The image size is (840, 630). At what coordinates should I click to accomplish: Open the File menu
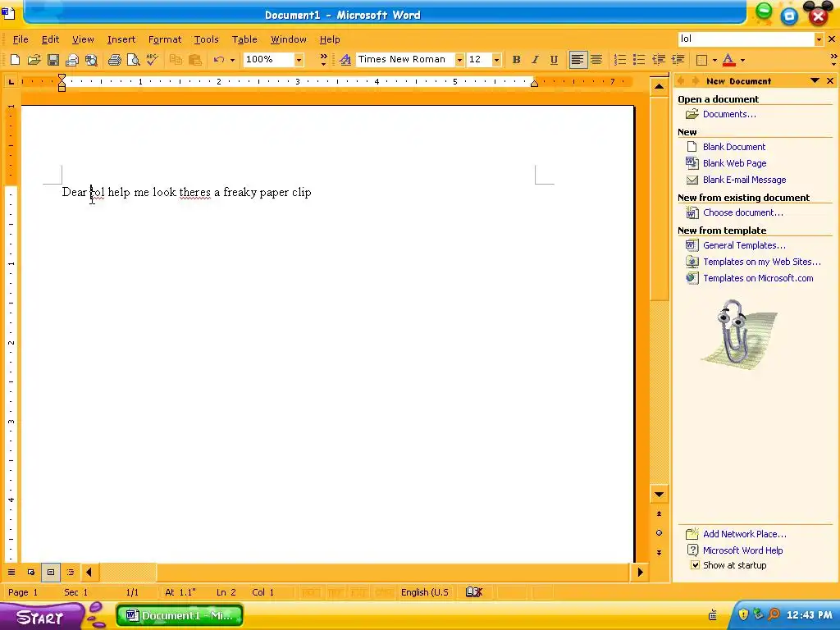click(21, 39)
